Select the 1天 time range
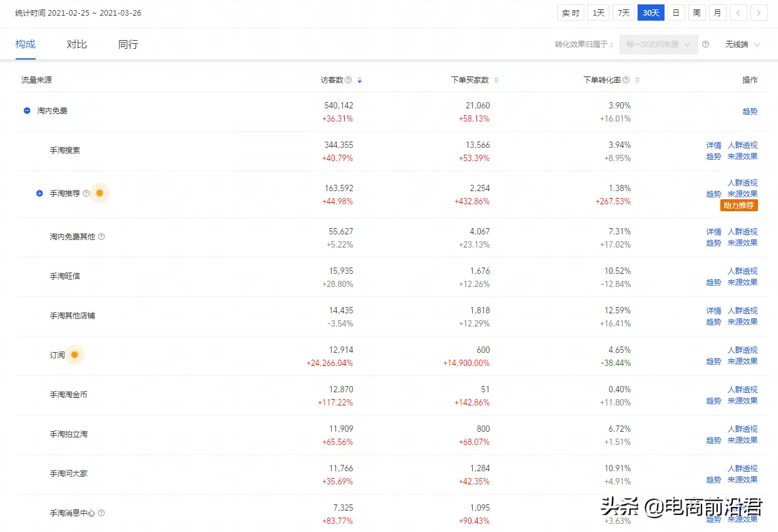The image size is (778, 532). pyautogui.click(x=599, y=13)
